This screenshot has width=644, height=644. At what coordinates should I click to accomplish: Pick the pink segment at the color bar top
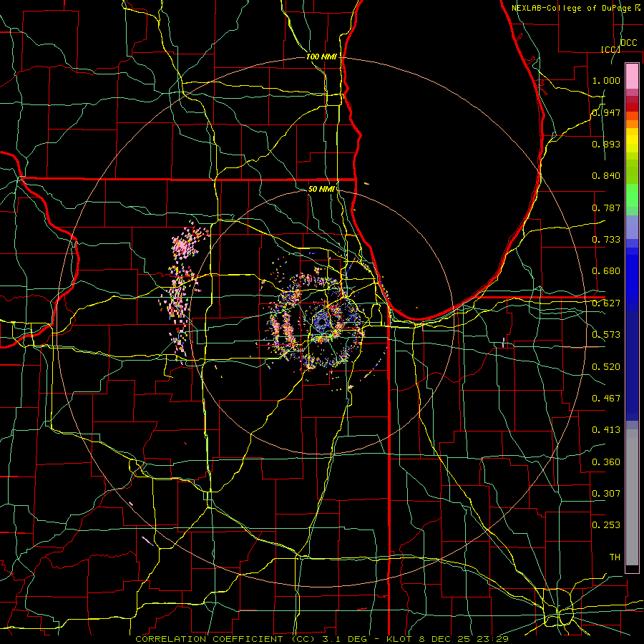(x=632, y=77)
